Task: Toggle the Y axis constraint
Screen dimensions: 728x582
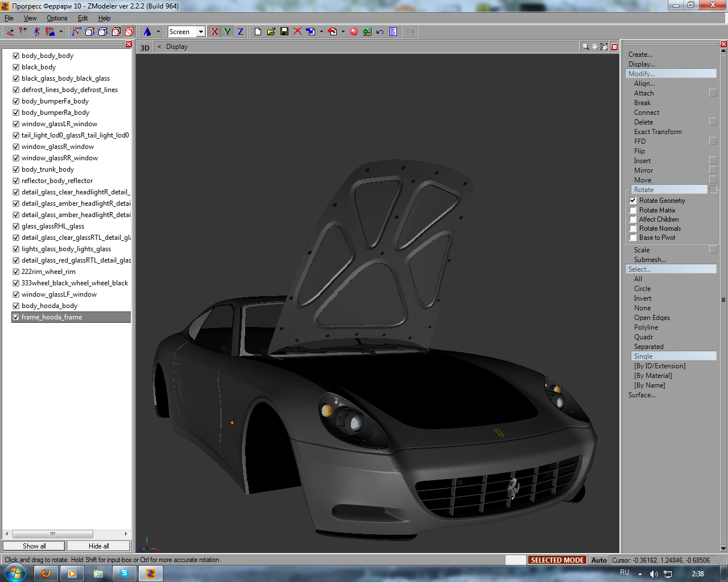Action: (227, 32)
